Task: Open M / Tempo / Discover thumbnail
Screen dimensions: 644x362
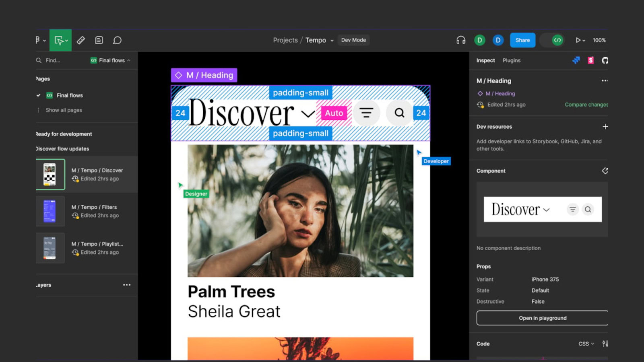Action: tap(50, 175)
